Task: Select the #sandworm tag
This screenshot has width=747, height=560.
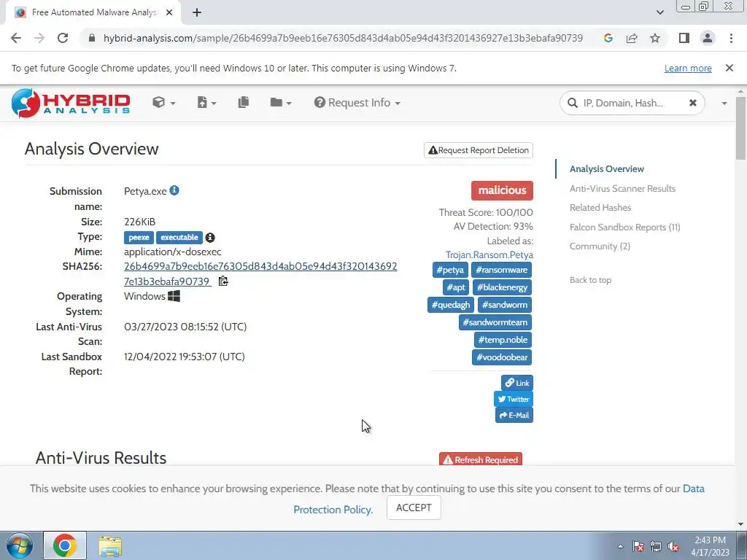Action: pyautogui.click(x=505, y=305)
